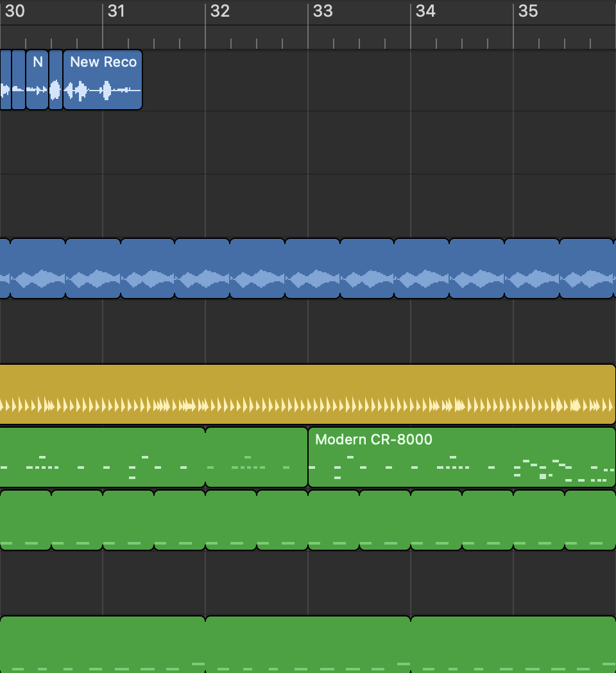The height and width of the screenshot is (673, 616).
Task: Select the bottom green MIDI region ending at bar 32
Action: [103, 645]
